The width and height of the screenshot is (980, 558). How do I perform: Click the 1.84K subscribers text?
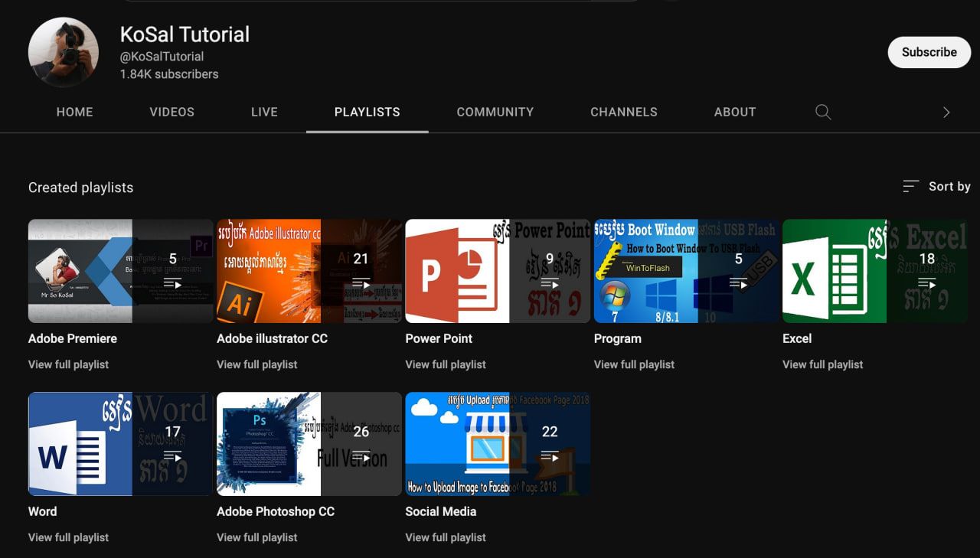(169, 74)
